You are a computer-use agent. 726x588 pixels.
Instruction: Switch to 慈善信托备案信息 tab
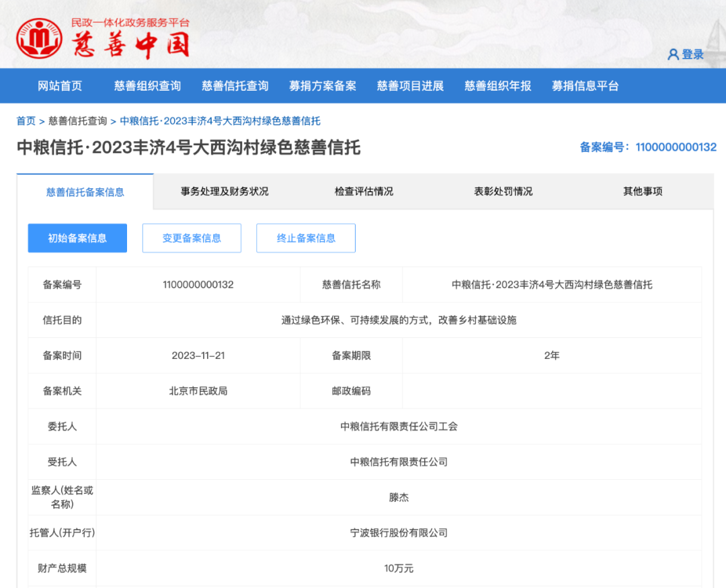(85, 192)
